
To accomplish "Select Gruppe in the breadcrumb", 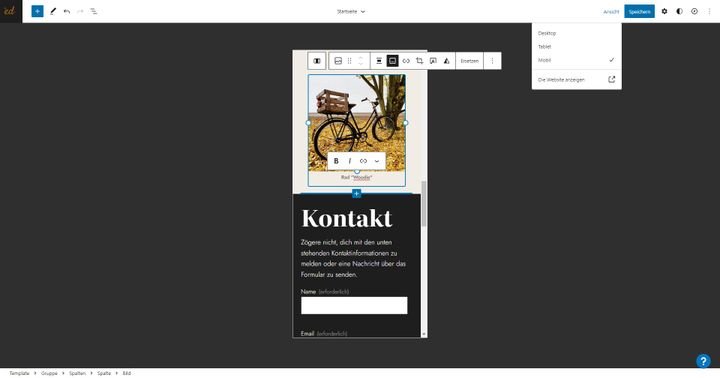I will point(49,373).
